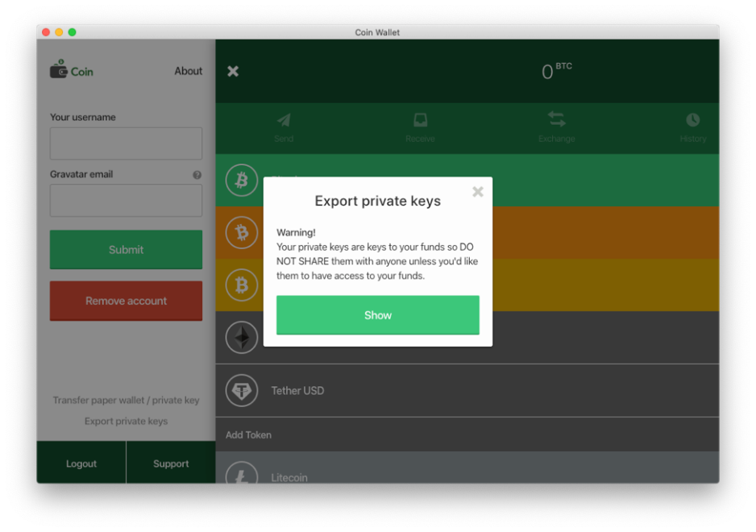Click the Submit button
The image size is (756, 532).
click(x=126, y=250)
